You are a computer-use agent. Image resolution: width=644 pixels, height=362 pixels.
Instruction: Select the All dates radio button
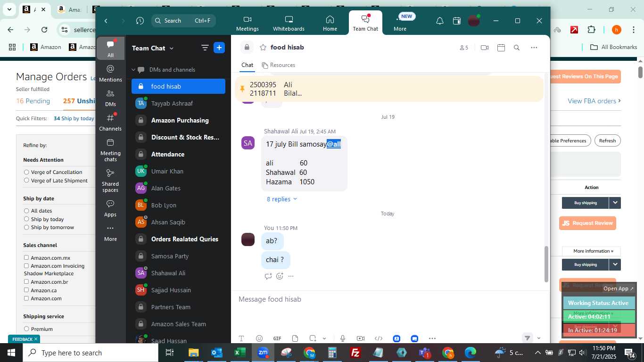tap(26, 211)
